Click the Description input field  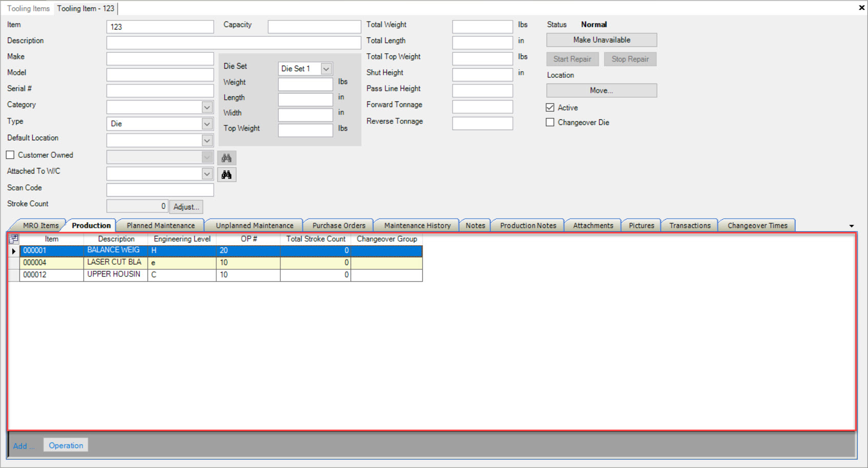point(234,42)
